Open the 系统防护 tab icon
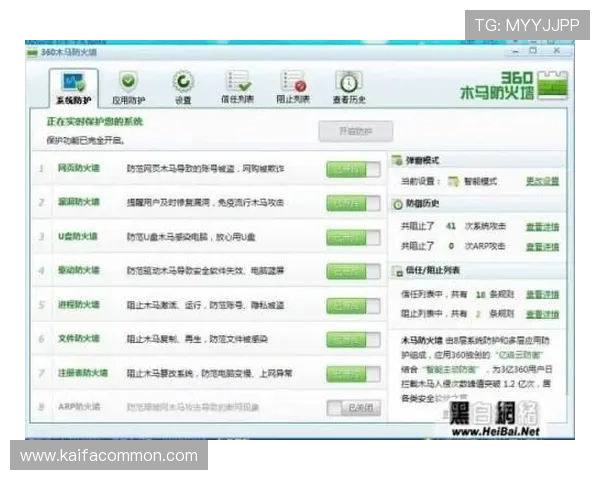The image size is (600, 480). (74, 83)
